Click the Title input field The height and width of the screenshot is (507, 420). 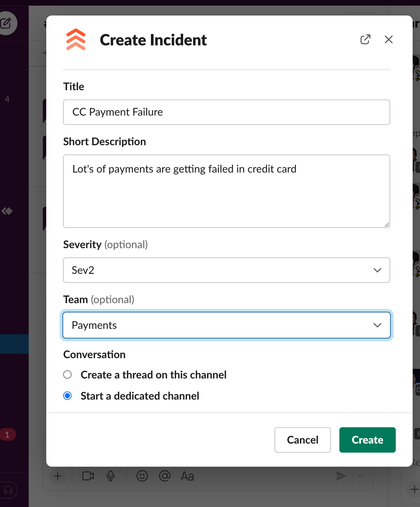click(x=227, y=112)
